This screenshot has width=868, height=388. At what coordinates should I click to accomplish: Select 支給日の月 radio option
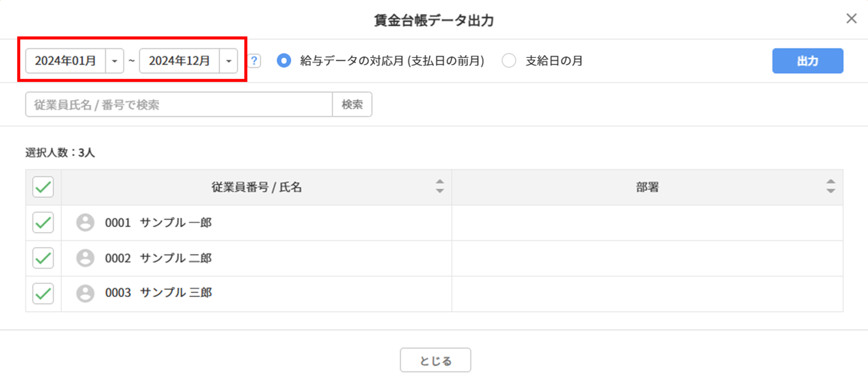click(x=509, y=61)
